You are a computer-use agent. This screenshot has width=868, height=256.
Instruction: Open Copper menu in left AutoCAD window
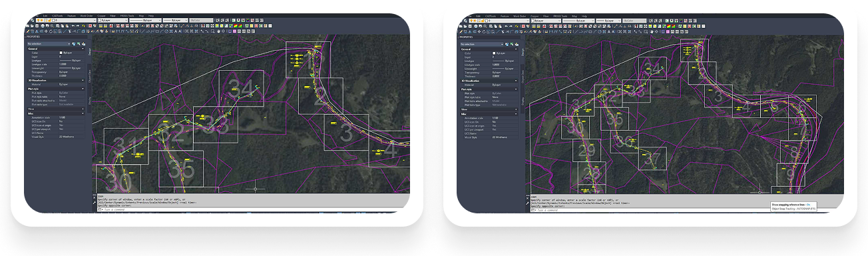click(101, 16)
